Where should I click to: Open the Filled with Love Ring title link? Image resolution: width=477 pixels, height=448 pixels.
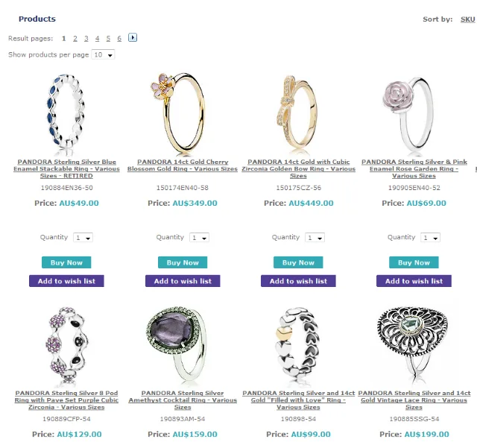298,400
